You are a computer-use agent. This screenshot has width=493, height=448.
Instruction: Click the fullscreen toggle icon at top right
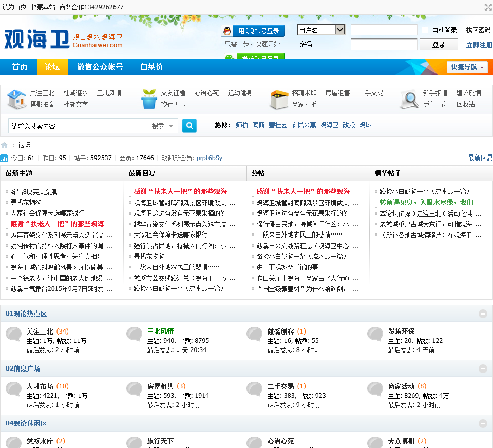488,7
